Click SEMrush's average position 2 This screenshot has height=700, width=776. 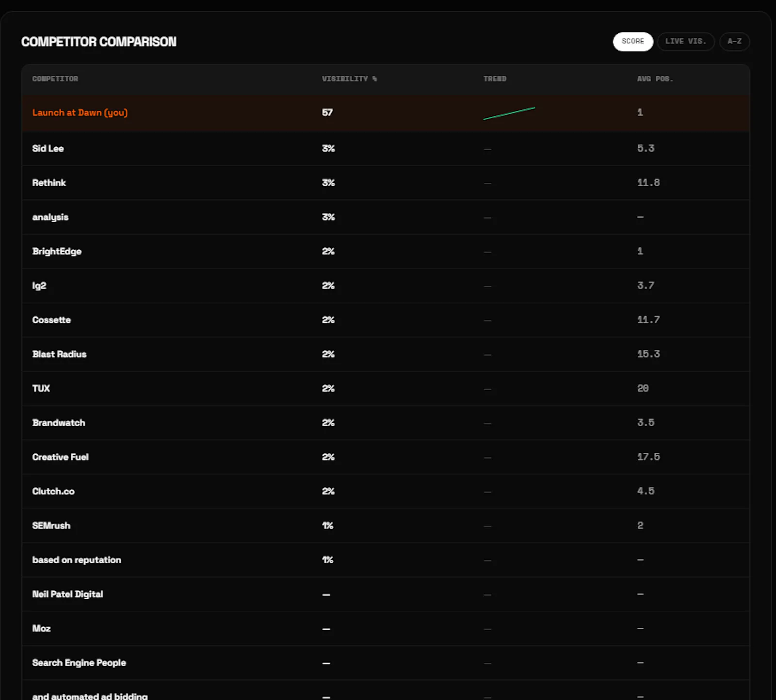[640, 525]
